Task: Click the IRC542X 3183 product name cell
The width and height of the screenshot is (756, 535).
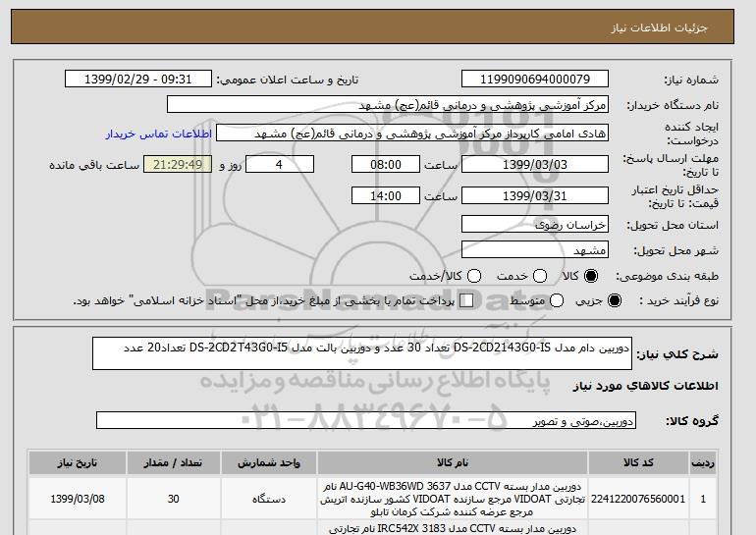Action: click(x=453, y=528)
